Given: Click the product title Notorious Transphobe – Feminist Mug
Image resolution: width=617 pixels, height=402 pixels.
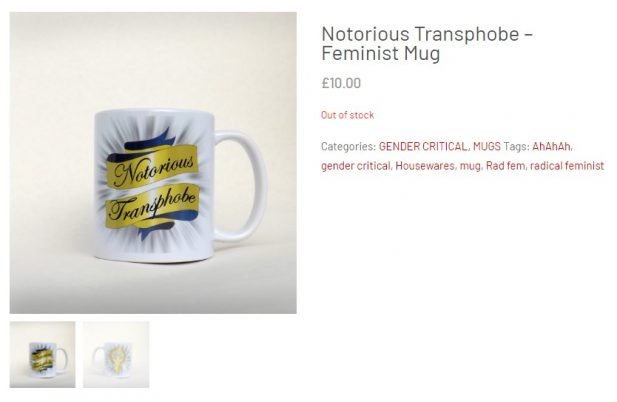Looking at the screenshot, I should [427, 43].
